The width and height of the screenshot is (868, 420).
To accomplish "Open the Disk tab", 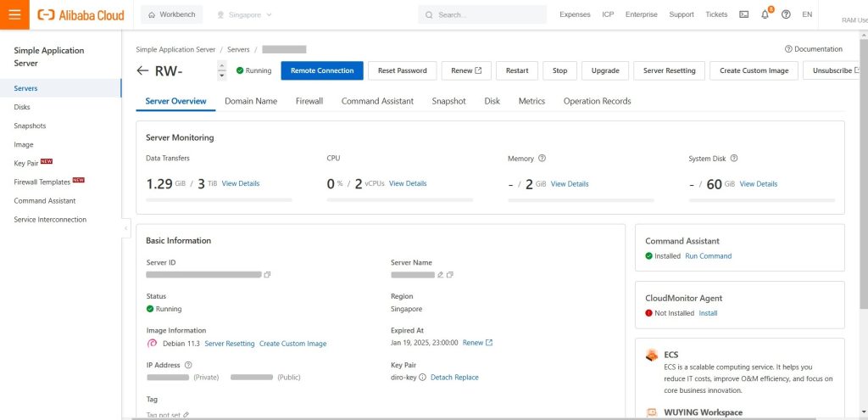I will (492, 102).
